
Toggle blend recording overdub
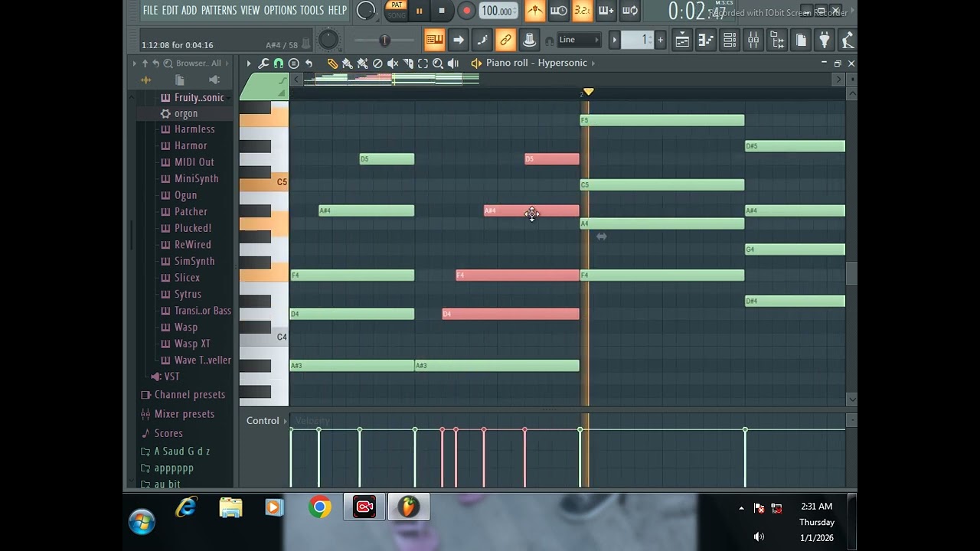tap(606, 11)
